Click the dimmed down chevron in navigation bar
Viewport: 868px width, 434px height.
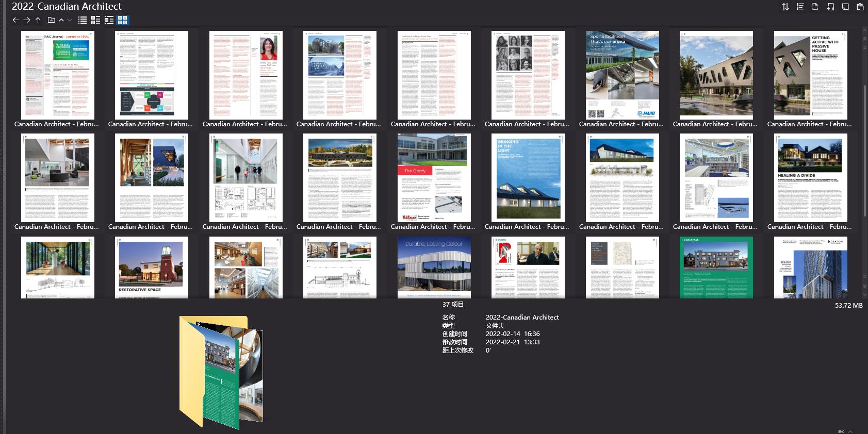point(70,20)
